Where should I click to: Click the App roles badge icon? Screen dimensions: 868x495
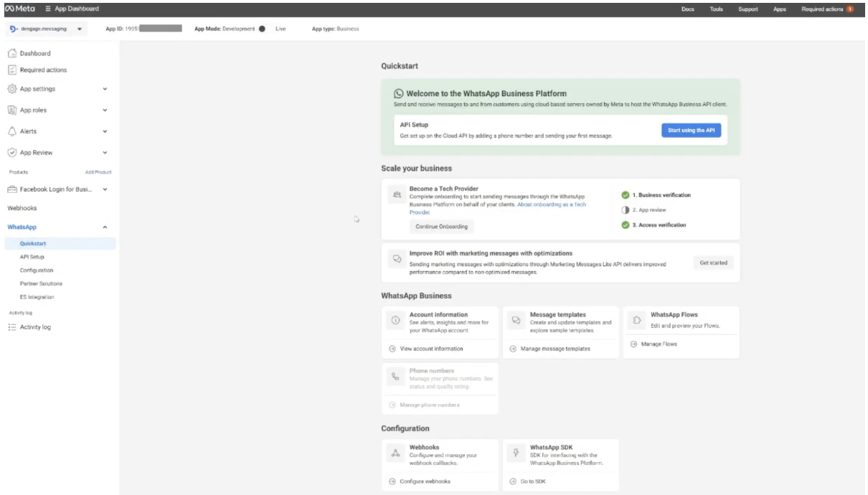click(x=12, y=110)
